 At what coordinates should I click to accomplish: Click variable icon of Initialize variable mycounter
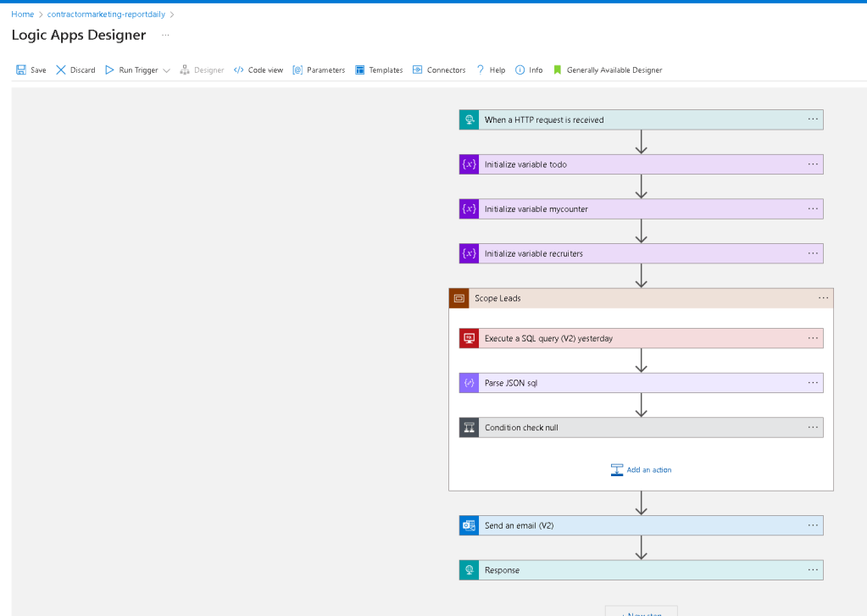[469, 209]
